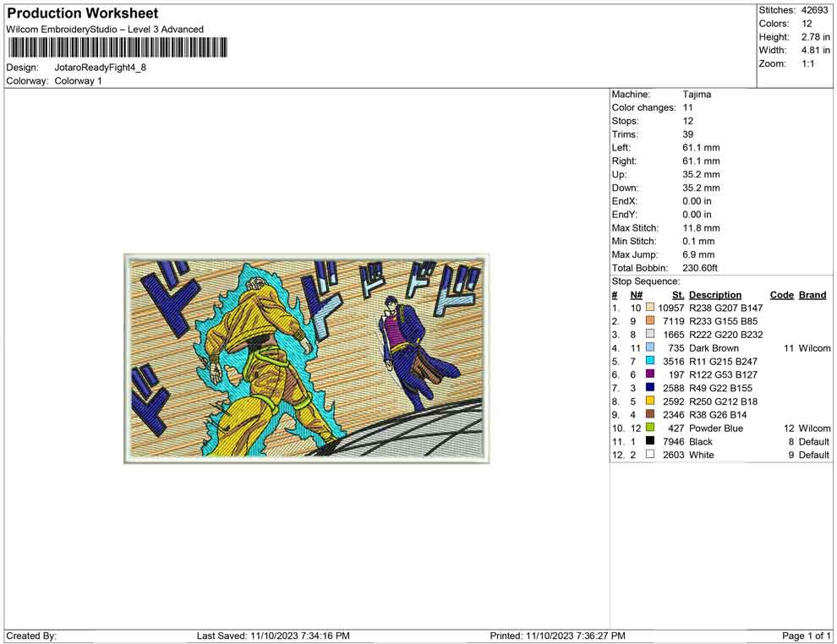Viewport: 837px width, 644px height.
Task: Select the Max Stitch value 11.8 mm
Action: tap(702, 228)
